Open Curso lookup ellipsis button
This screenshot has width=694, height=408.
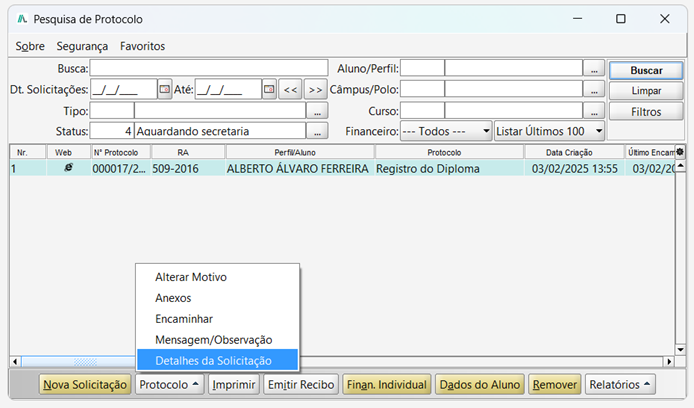pos(594,111)
